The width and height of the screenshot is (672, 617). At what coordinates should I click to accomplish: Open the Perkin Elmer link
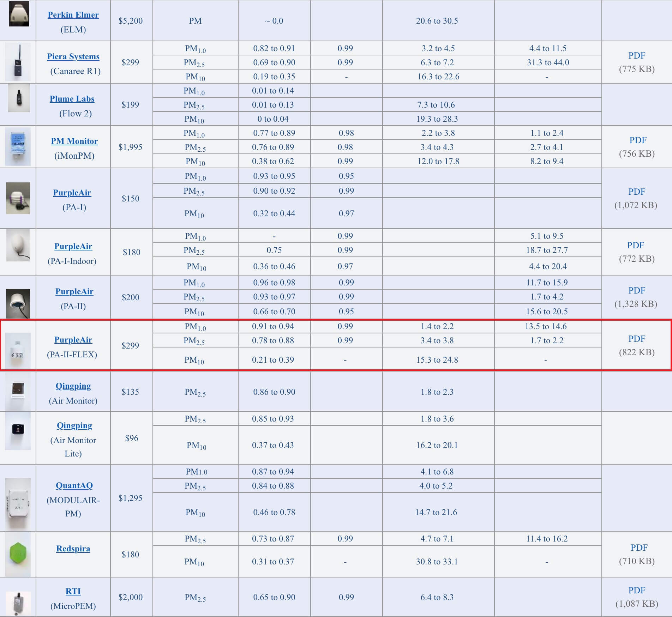click(x=73, y=15)
